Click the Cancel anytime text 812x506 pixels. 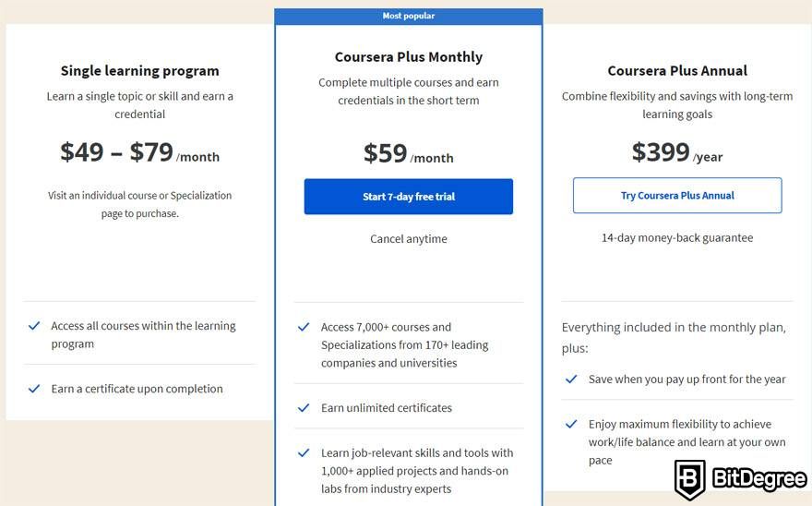409,239
